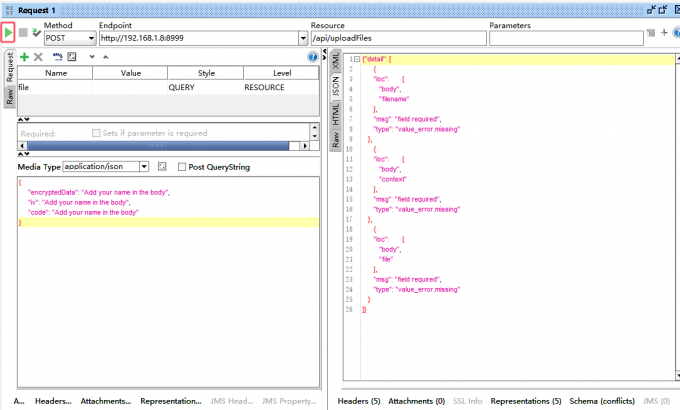Remove the selected parameter with X icon
This screenshot has width=680, height=410.
38,57
